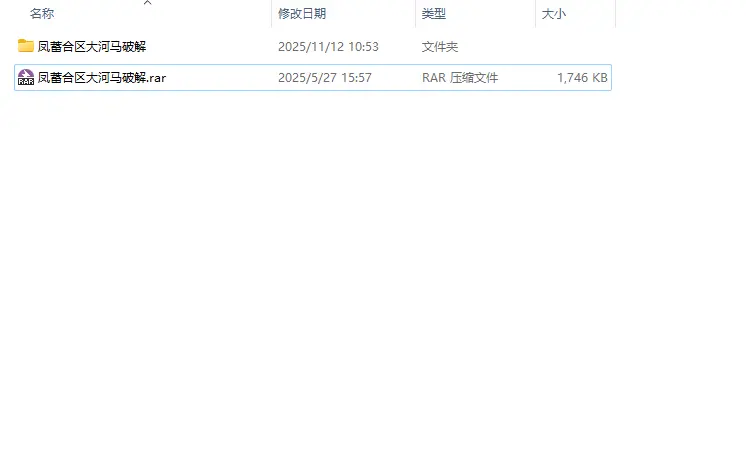Screen dimensions: 746x469
Task: Select the 凤蕾合区大河马破解 folder name
Action: (x=92, y=46)
